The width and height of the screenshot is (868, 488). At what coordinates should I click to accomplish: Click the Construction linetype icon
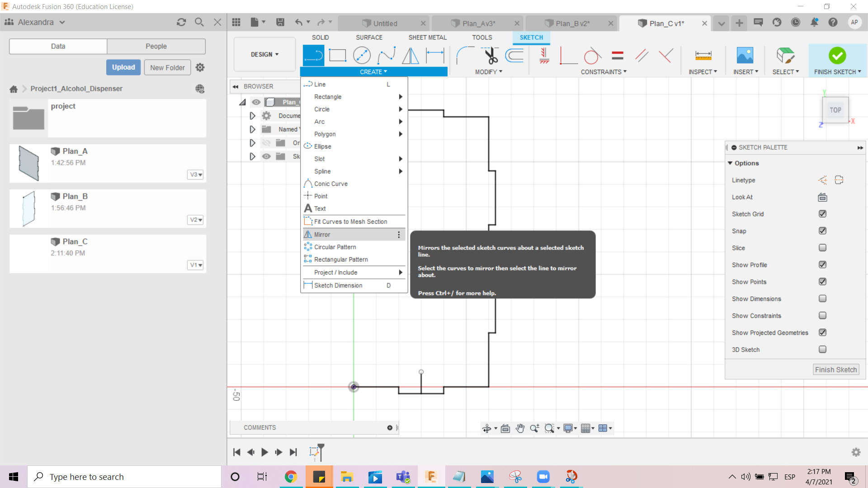pyautogui.click(x=822, y=180)
